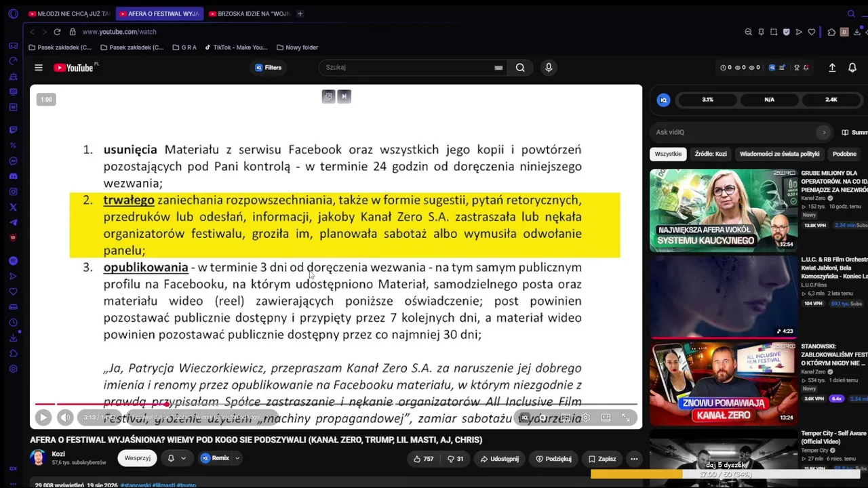The width and height of the screenshot is (868, 488).
Task: Switch to the "MŁODZI NIE CHCĄ JUŻ" tab
Action: click(x=69, y=14)
